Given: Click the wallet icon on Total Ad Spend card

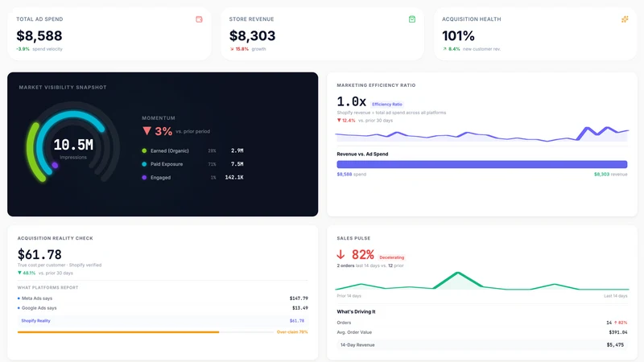Looking at the screenshot, I should (x=199, y=19).
